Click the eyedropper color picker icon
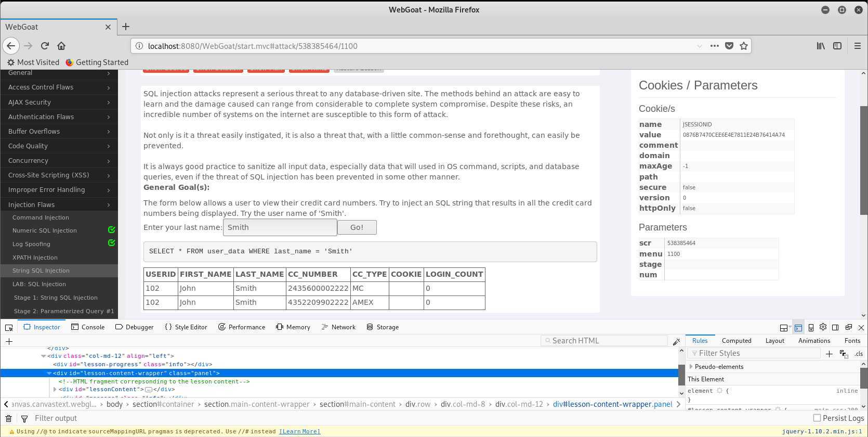 pos(676,341)
